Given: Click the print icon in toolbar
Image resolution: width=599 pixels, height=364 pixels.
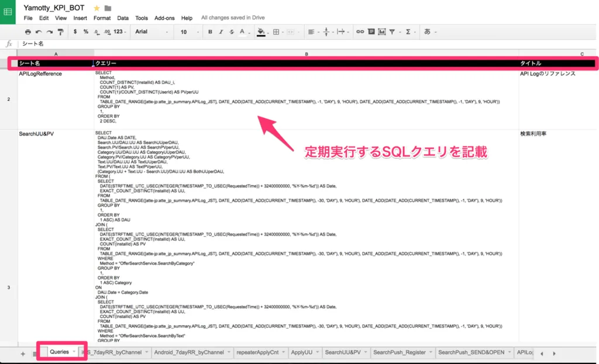Looking at the screenshot, I should (28, 32).
